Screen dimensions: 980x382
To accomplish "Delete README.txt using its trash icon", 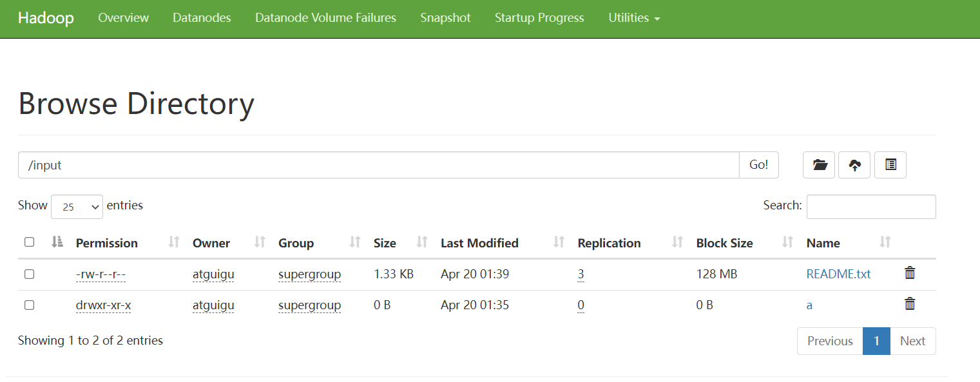I will pyautogui.click(x=910, y=273).
